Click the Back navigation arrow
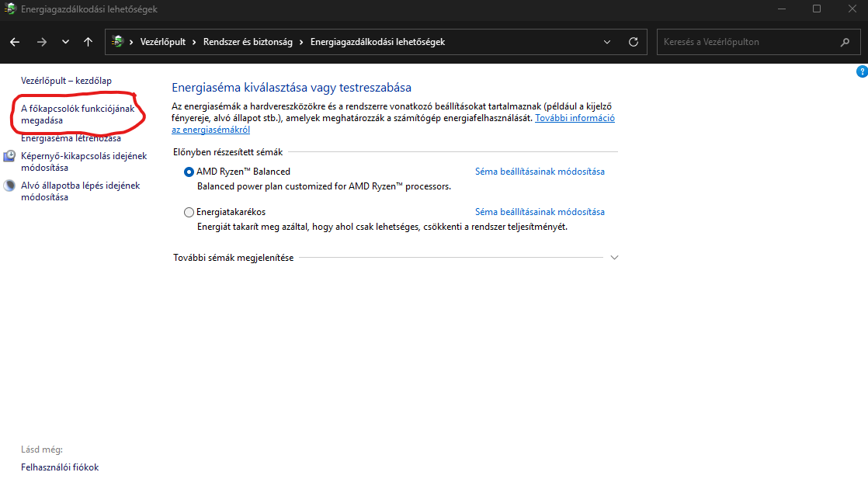868x486 pixels. [15, 42]
